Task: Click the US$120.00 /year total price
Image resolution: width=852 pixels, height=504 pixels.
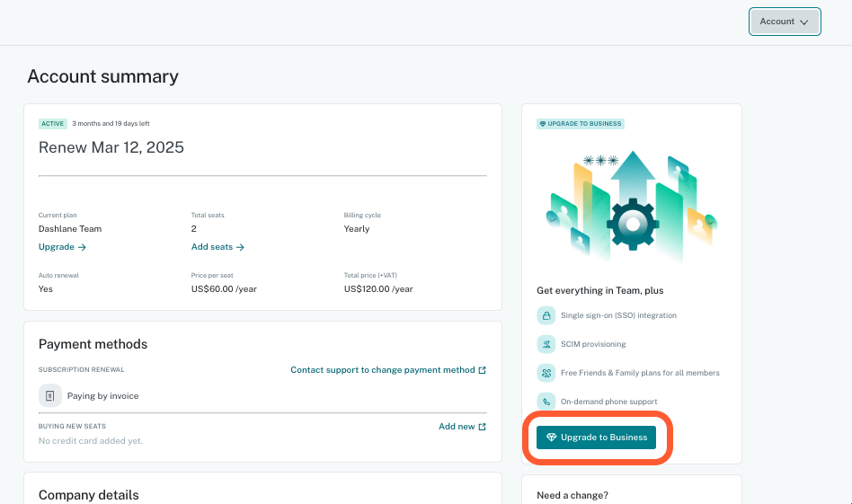Action: pos(378,289)
